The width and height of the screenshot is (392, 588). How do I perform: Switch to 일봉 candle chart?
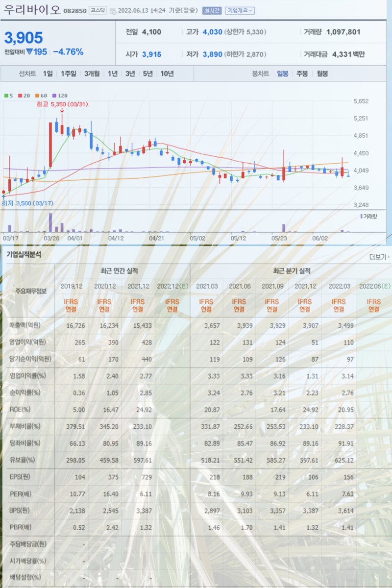(283, 73)
